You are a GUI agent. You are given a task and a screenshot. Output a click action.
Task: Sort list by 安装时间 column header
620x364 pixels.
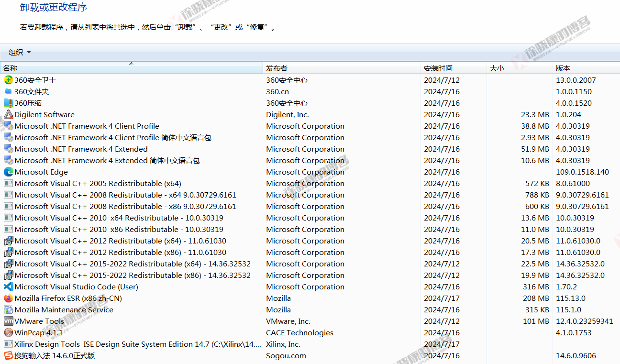coord(454,68)
